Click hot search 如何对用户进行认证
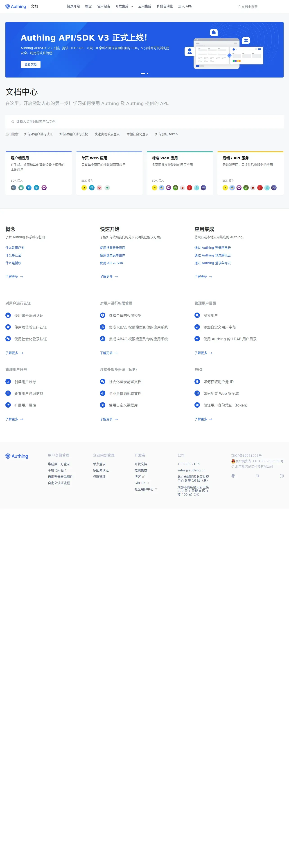Screen dimensions: 289x868 click(38, 134)
